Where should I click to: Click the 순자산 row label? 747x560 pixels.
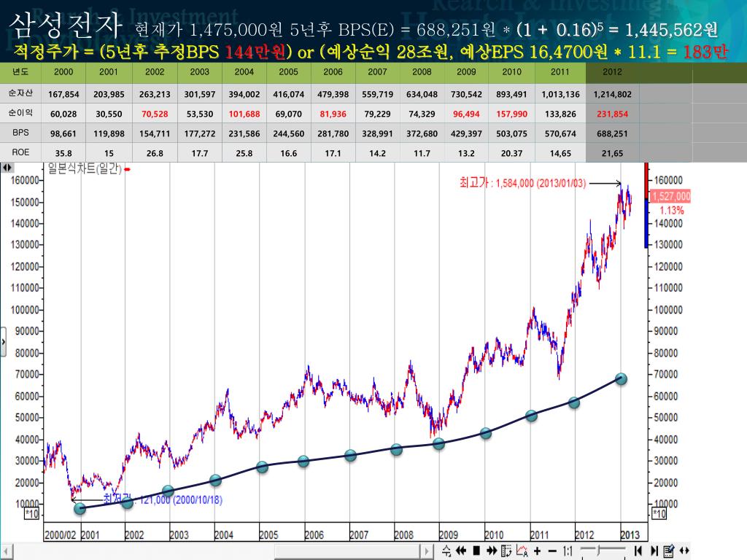[20, 93]
